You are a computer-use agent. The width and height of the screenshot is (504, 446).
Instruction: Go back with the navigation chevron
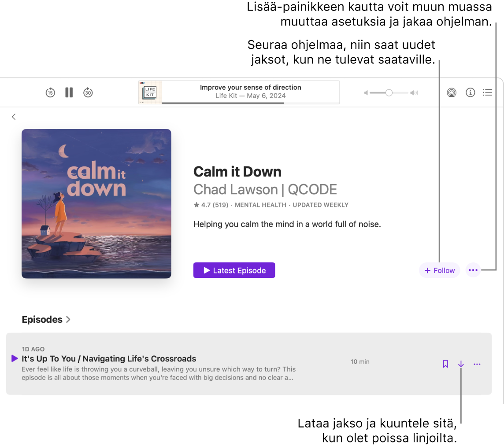coord(14,117)
